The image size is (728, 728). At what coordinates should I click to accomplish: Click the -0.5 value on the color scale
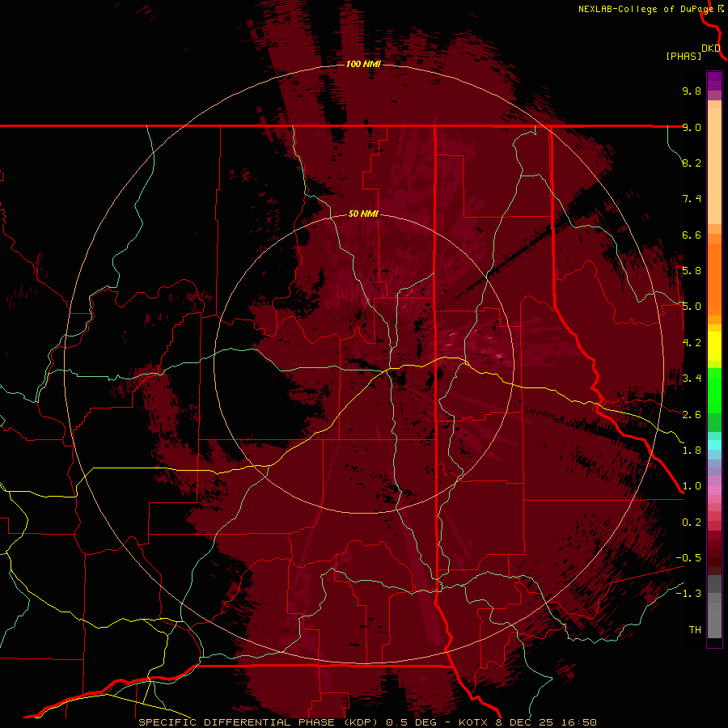[688, 558]
